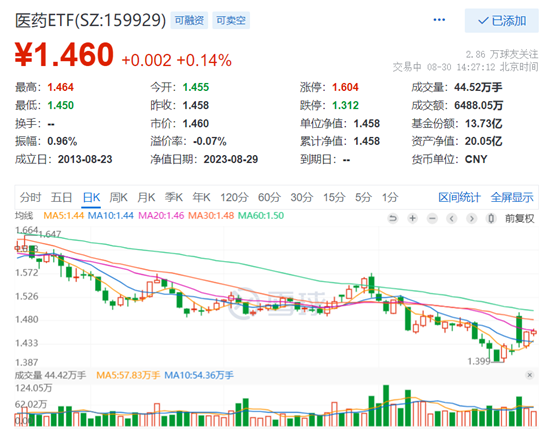Click the 涨停 value 1.604

(x=345, y=87)
